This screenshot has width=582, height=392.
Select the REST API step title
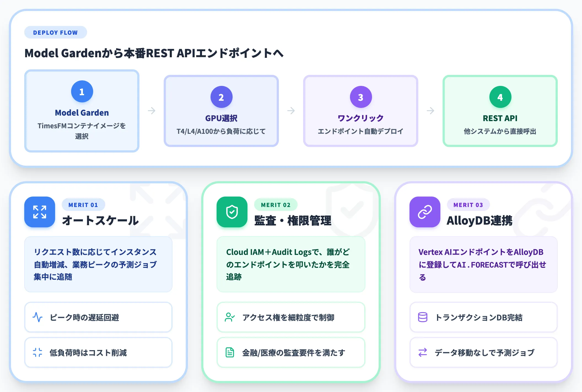[x=500, y=118]
